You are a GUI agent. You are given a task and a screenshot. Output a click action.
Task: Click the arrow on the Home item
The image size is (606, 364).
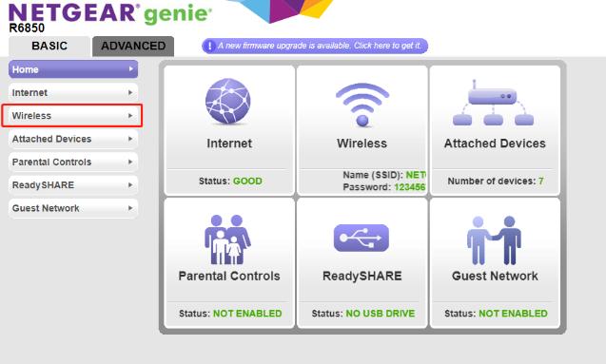[130, 69]
